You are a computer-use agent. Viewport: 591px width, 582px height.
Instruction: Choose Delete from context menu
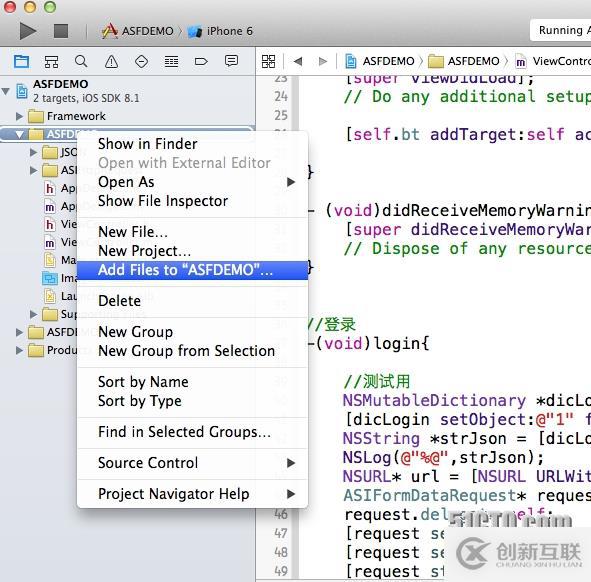(192, 301)
